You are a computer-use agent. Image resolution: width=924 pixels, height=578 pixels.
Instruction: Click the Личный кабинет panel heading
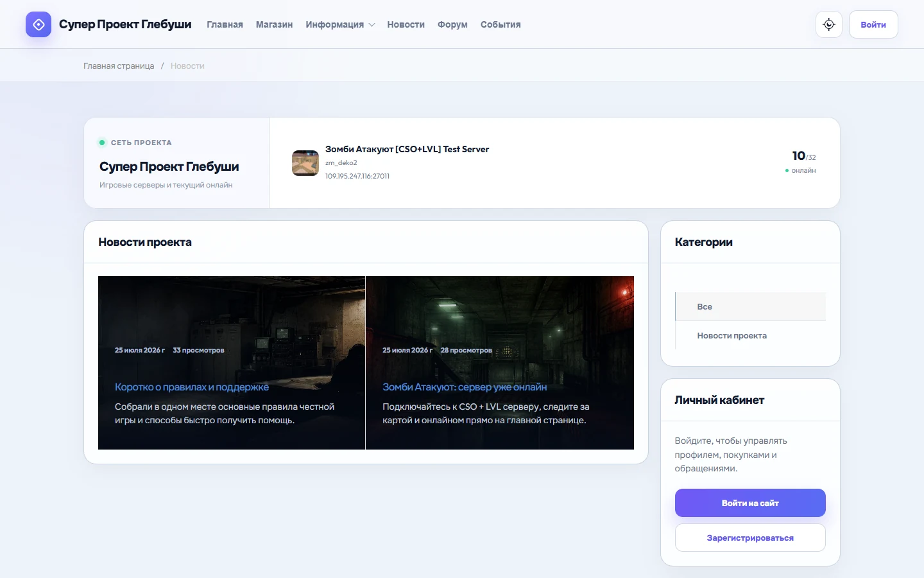(719, 400)
